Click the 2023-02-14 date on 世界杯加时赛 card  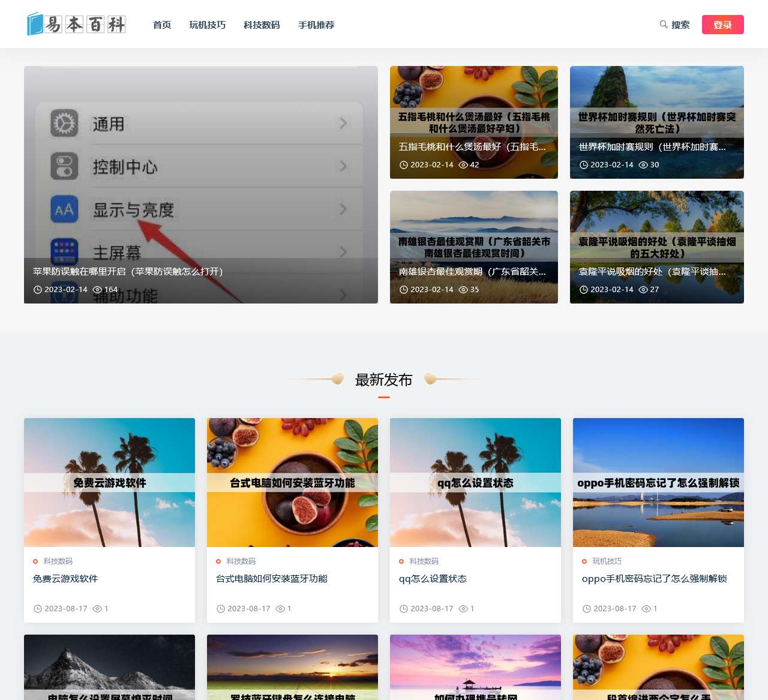point(612,165)
